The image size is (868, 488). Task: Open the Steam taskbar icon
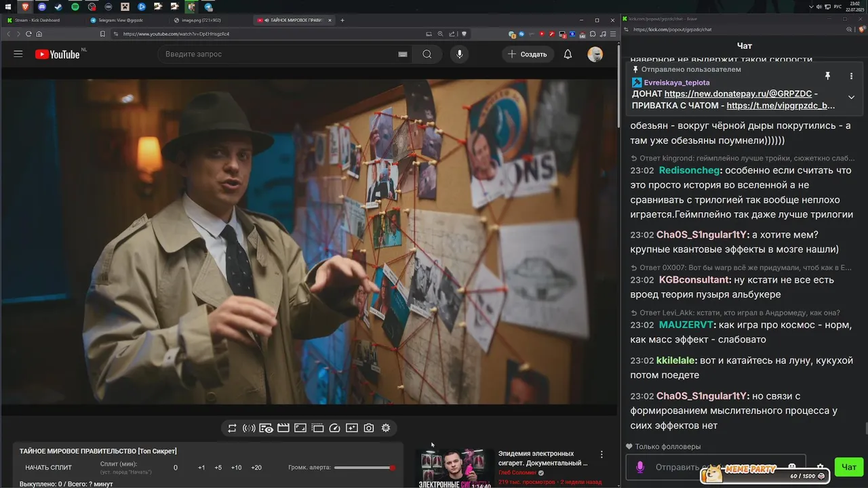pyautogui.click(x=58, y=7)
